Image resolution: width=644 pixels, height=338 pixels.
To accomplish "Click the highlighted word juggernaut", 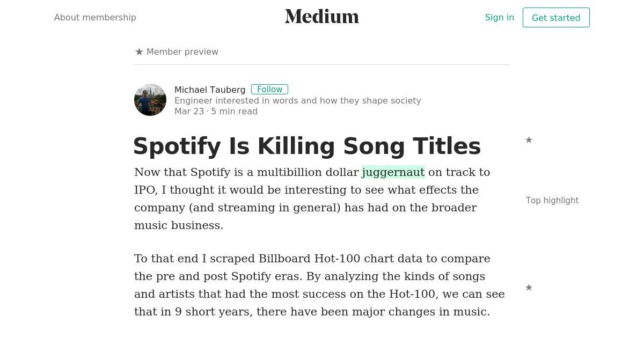I will tap(393, 172).
